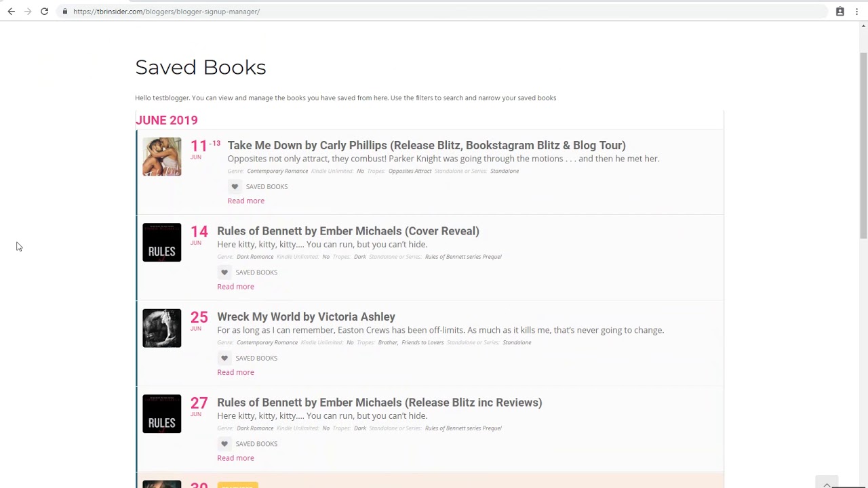
Task: Toggle saved heart for Rules of Bennett Cover Reveal
Action: click(x=224, y=272)
